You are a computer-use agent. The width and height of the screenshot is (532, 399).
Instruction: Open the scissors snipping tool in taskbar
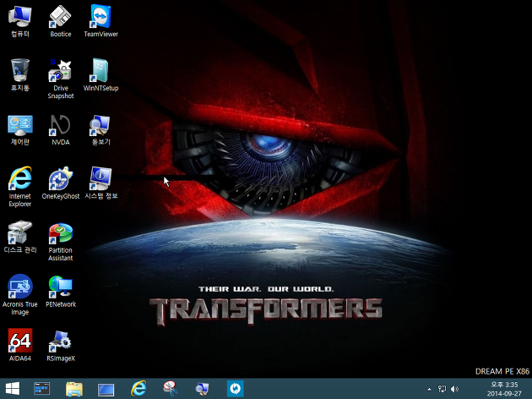[171, 389]
